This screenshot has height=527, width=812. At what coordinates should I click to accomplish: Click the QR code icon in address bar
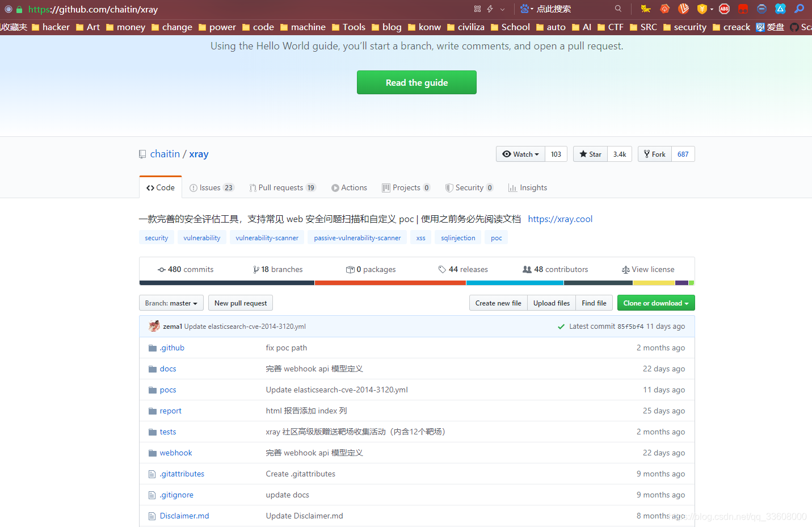(477, 9)
